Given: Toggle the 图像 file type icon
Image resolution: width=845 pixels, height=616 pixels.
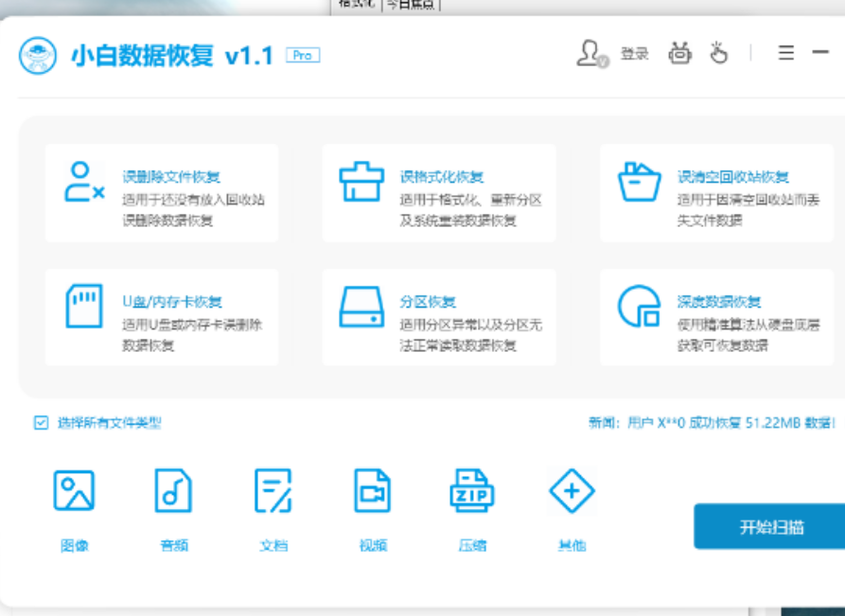Looking at the screenshot, I should point(74,491).
